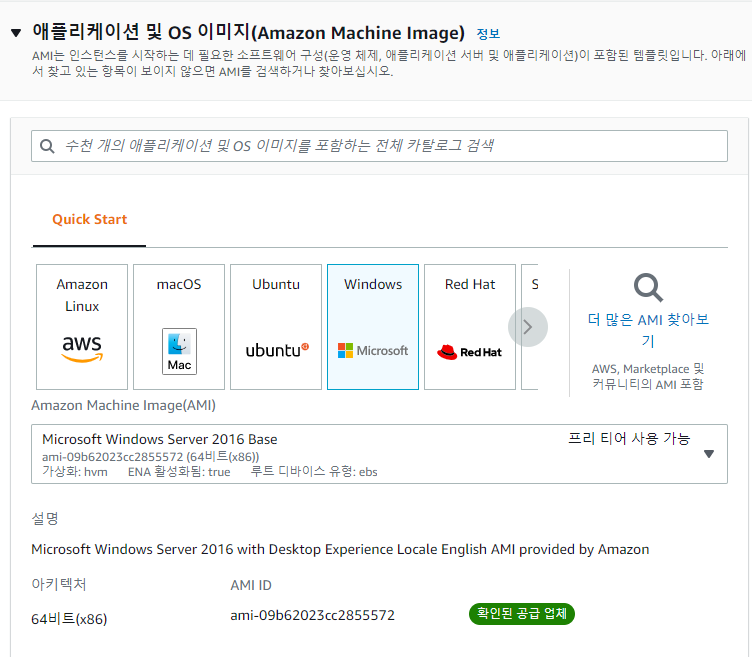Collapse the Application and OS Images section
This screenshot has height=657, width=752.
pos(16,33)
